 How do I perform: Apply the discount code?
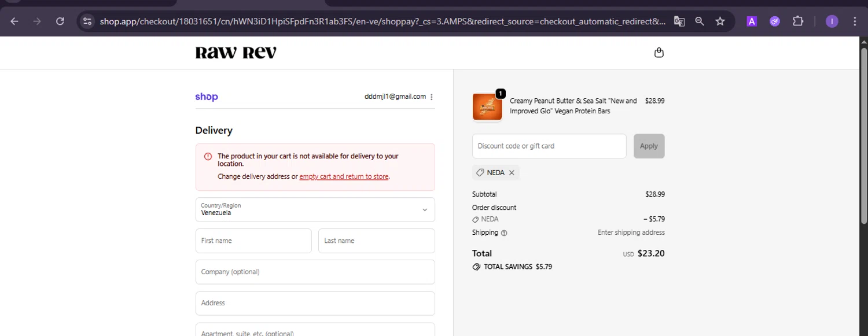(x=649, y=146)
